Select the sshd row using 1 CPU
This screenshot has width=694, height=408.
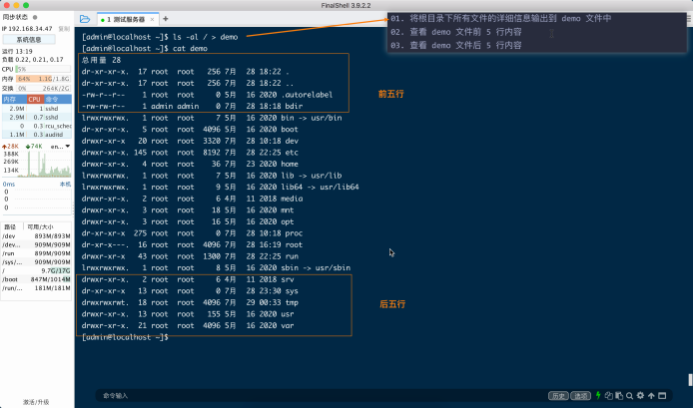click(x=36, y=108)
